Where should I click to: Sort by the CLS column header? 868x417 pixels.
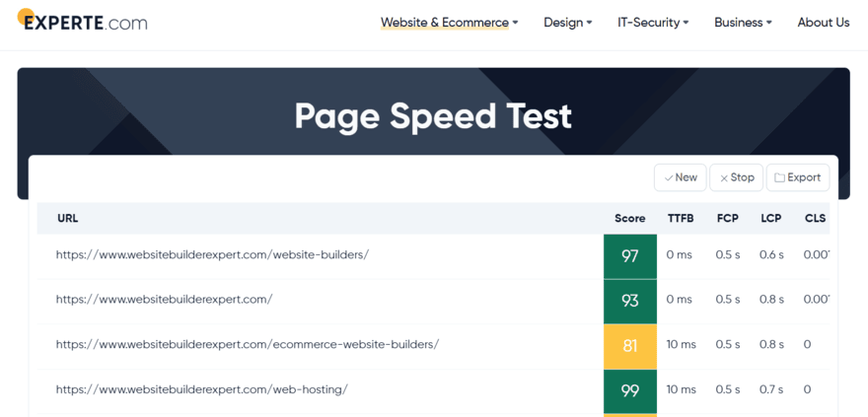(816, 219)
